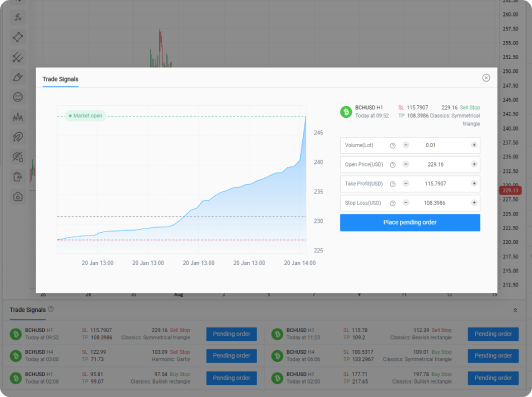The image size is (532, 397).
Task: Click BCHUSD icon of Today at 06:06 signal row
Action: (277, 356)
